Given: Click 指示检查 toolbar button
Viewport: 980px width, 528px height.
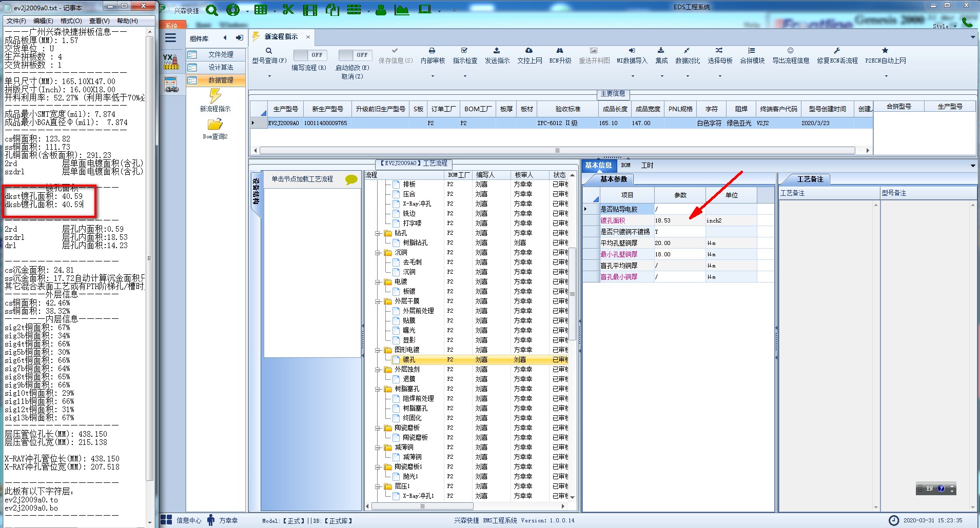Looking at the screenshot, I should coord(465,56).
